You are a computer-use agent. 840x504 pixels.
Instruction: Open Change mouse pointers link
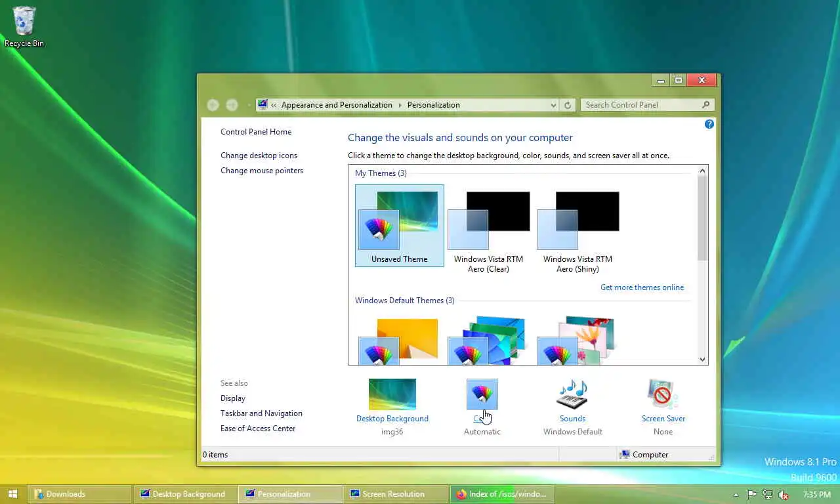pyautogui.click(x=262, y=171)
